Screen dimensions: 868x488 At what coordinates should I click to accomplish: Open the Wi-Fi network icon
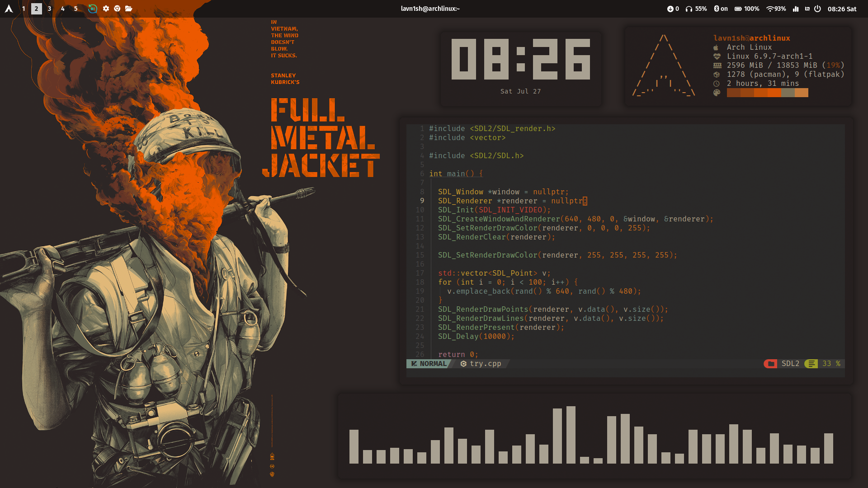tap(770, 9)
